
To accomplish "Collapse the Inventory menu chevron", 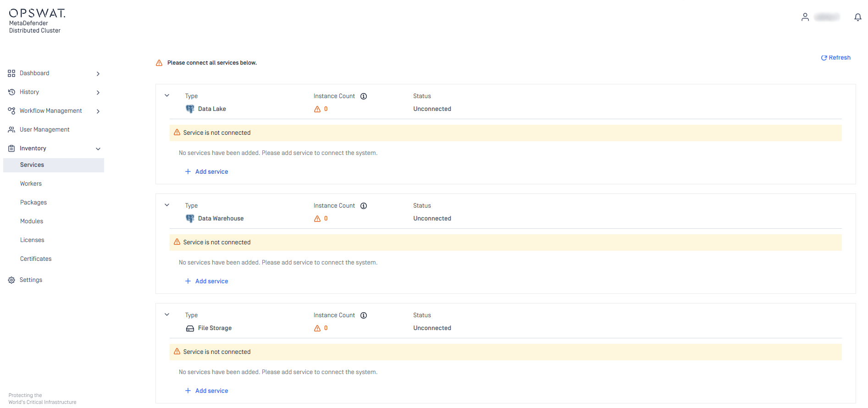I will 98,149.
